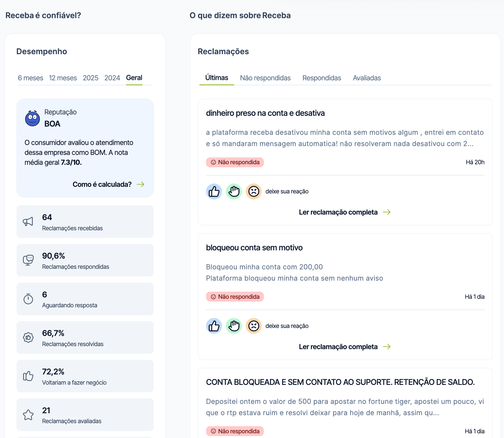Switch to the 2025 performance tab
The width and height of the screenshot is (504, 438).
coord(91,78)
